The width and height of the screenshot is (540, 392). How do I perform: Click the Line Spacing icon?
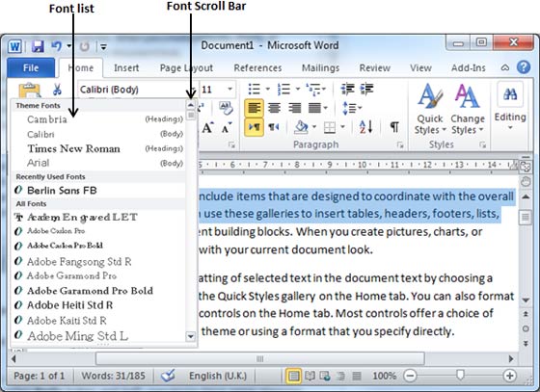pos(349,108)
